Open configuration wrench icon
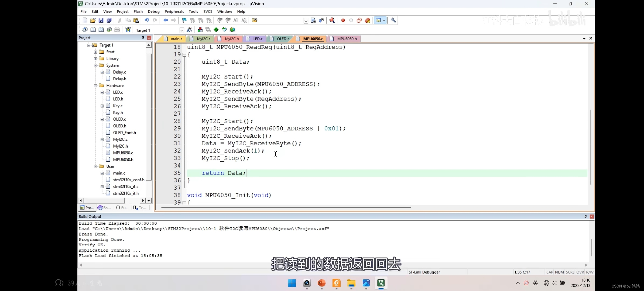The width and height of the screenshot is (644, 291). pyautogui.click(x=393, y=20)
